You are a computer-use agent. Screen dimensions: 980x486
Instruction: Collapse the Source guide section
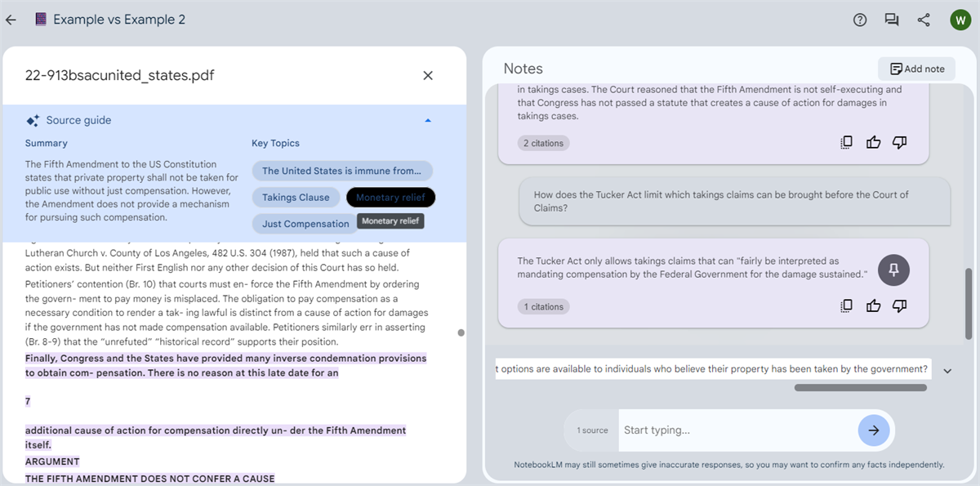tap(427, 119)
